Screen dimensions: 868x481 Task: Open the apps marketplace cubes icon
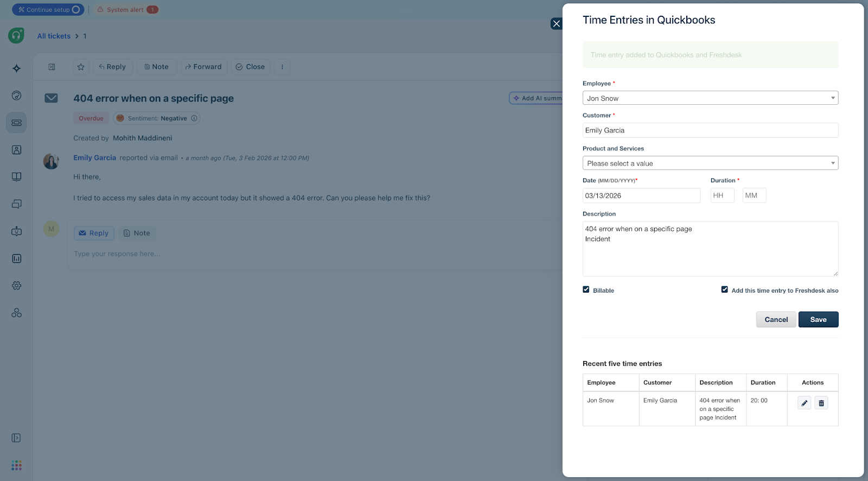point(17,313)
